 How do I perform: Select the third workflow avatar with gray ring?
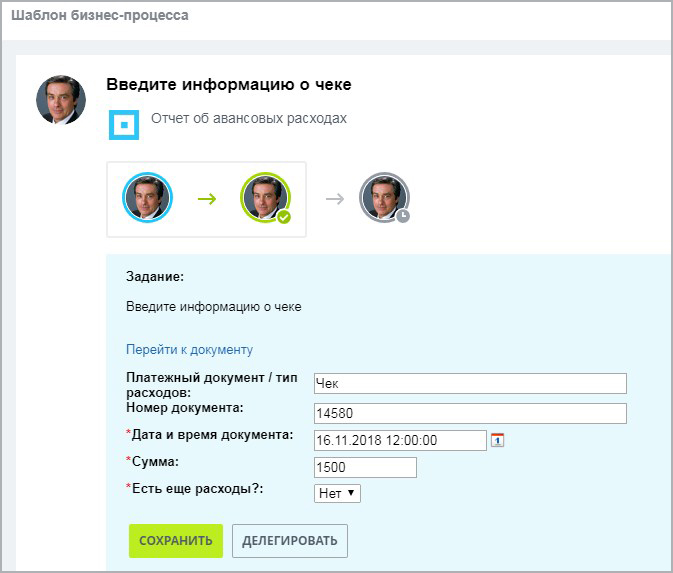384,197
